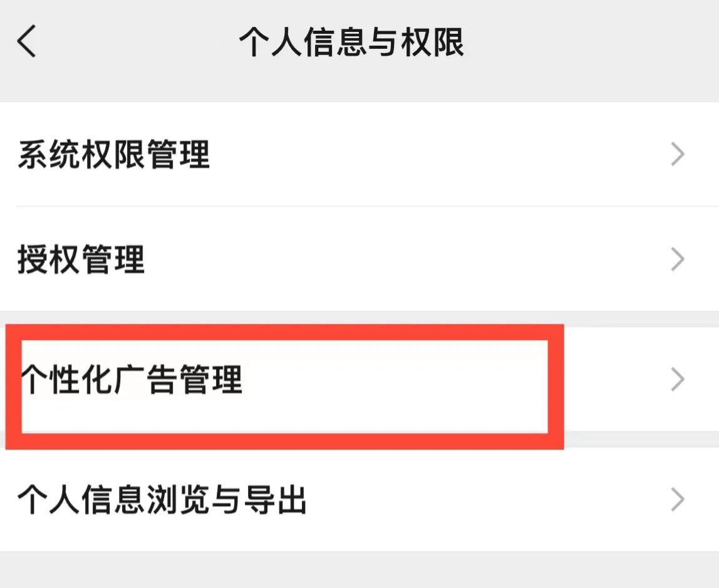Tap the back arrow to return

pos(26,41)
